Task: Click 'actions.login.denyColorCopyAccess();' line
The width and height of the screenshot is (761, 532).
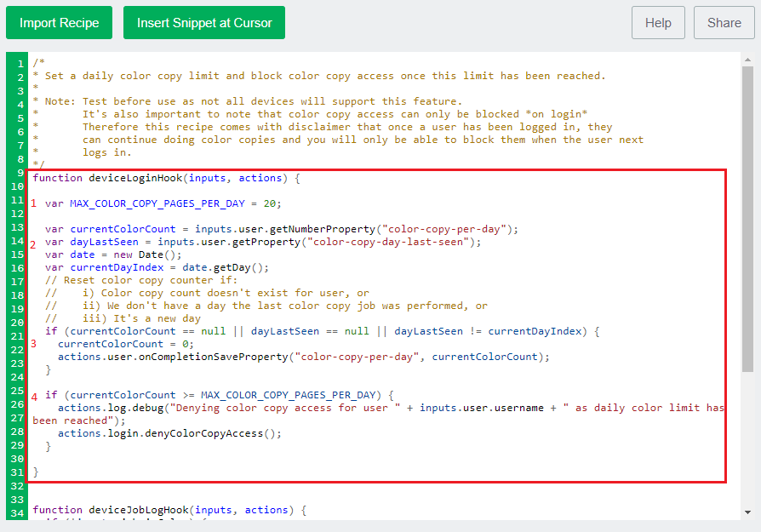Action: (169, 433)
